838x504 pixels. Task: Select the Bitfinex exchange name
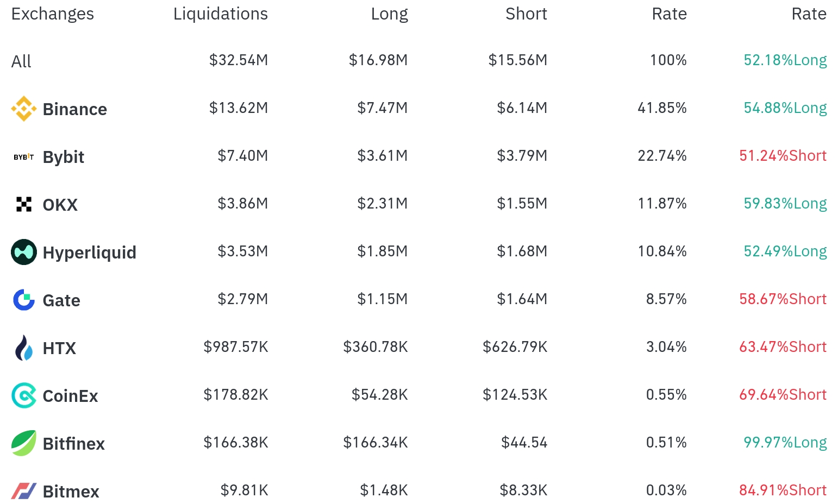tap(73, 444)
